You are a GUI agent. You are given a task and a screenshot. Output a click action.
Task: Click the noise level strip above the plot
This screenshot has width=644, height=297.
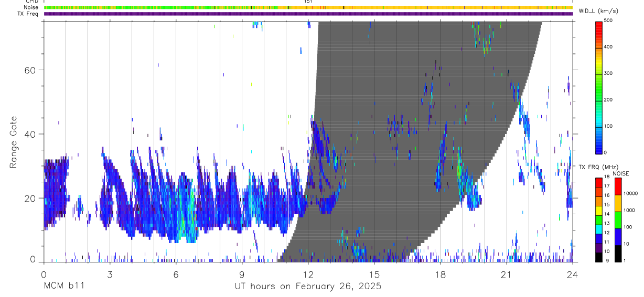click(x=308, y=7)
